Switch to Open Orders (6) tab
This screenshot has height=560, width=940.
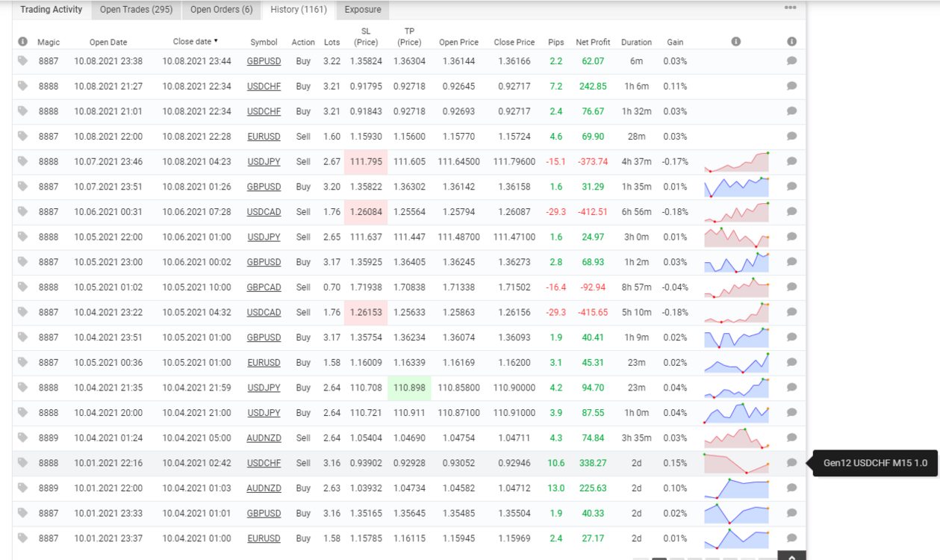(221, 10)
